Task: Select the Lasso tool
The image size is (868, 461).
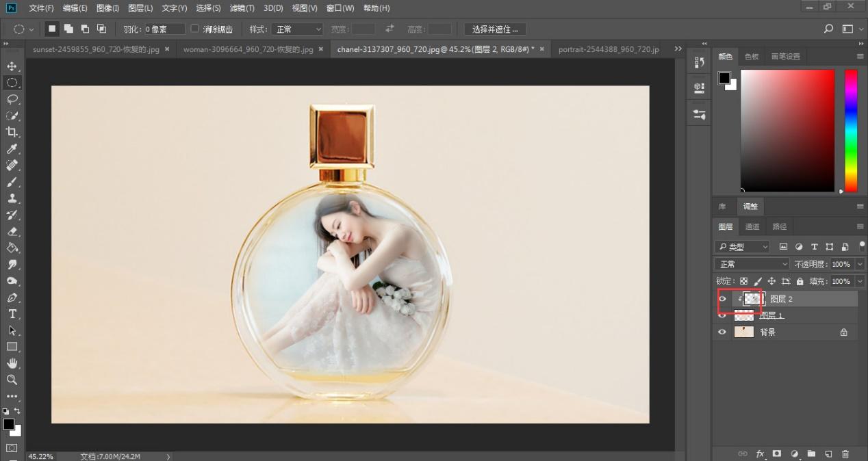Action: (x=12, y=99)
